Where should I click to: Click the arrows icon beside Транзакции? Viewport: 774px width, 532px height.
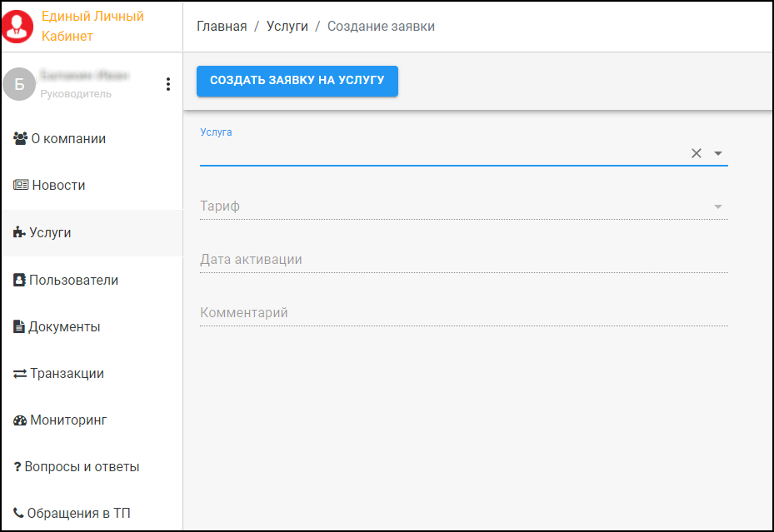pyautogui.click(x=20, y=374)
